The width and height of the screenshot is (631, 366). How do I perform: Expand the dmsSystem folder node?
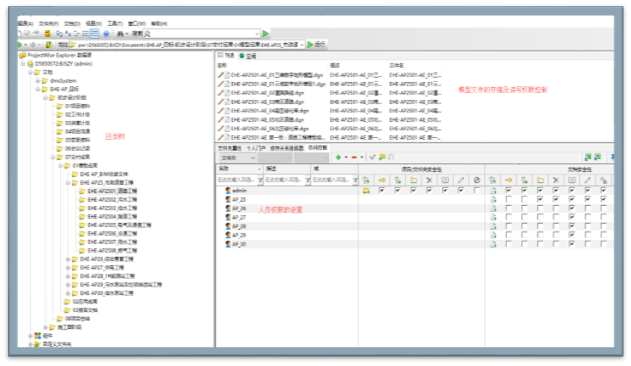pos(37,81)
